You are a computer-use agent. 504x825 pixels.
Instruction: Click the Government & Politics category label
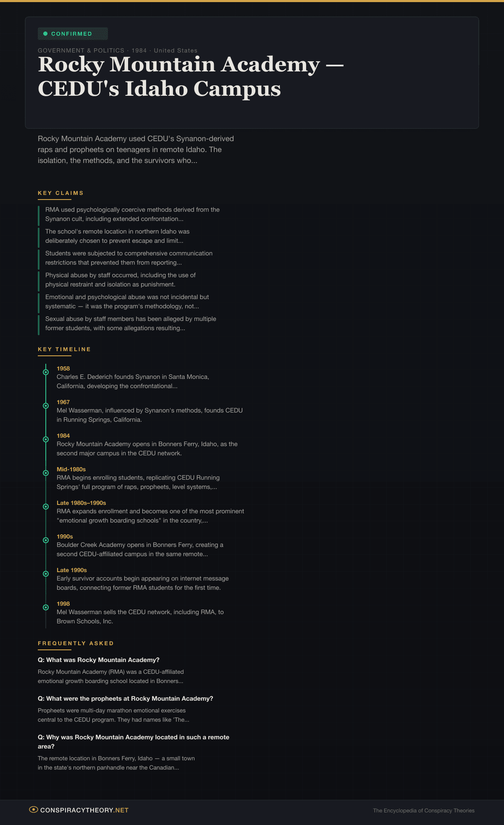pos(81,50)
